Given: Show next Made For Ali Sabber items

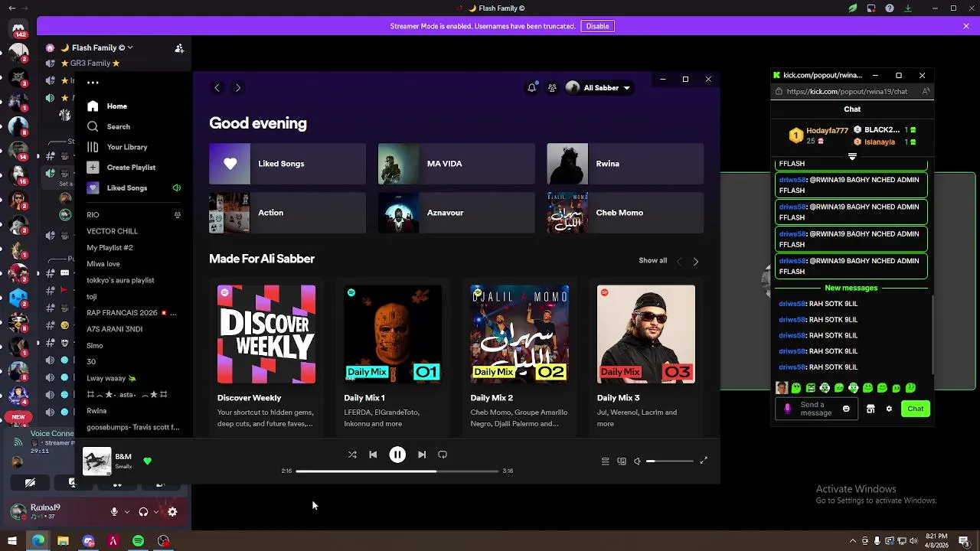Looking at the screenshot, I should pyautogui.click(x=696, y=262).
